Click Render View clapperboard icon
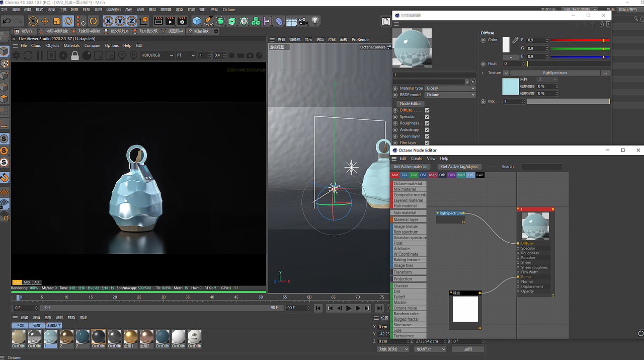The height and width of the screenshot is (360, 644). tap(158, 21)
